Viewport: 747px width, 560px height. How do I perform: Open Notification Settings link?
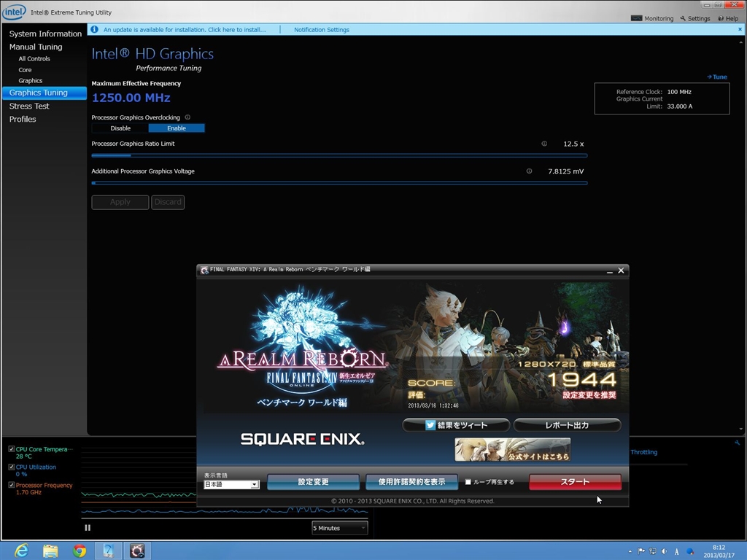coord(322,29)
